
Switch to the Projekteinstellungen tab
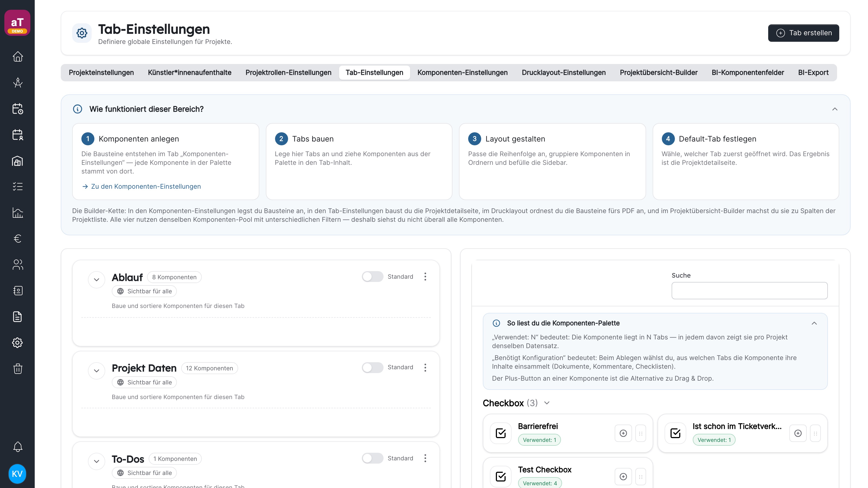(x=101, y=72)
